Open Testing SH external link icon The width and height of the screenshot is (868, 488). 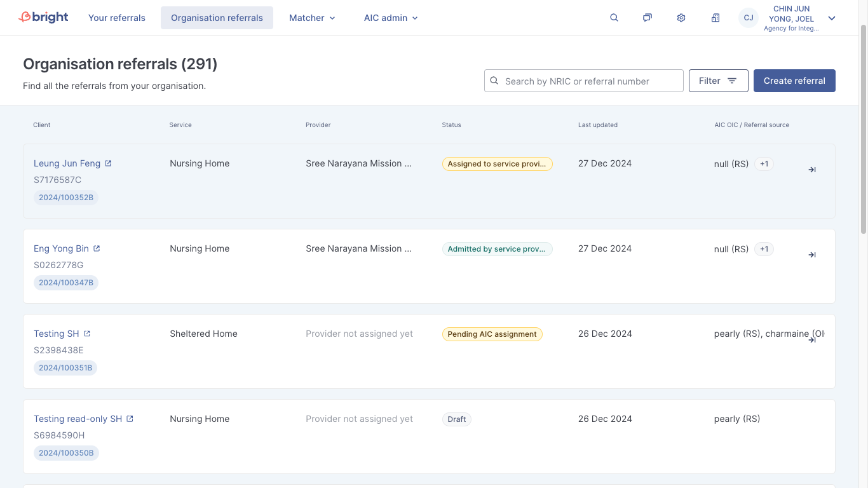[x=87, y=334]
